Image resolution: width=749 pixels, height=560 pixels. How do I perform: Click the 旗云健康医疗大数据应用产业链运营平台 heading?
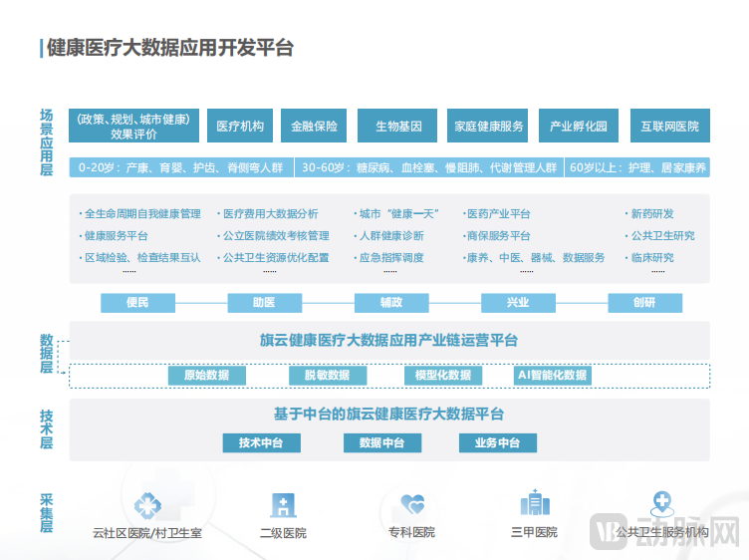(x=388, y=340)
